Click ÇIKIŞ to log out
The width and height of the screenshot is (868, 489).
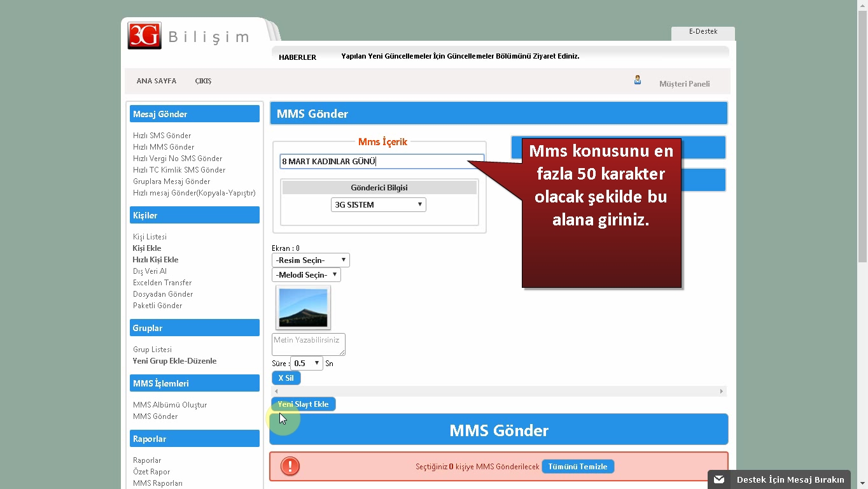tap(203, 81)
